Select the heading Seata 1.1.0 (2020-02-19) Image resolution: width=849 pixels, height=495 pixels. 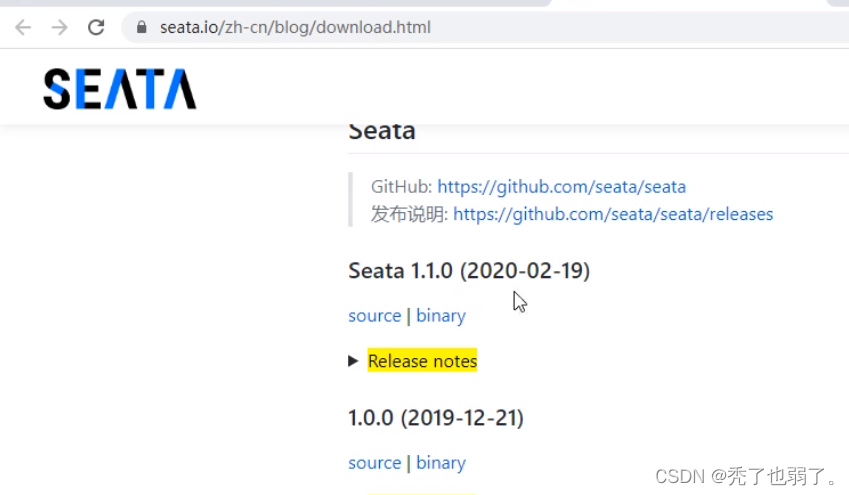pyautogui.click(x=469, y=271)
